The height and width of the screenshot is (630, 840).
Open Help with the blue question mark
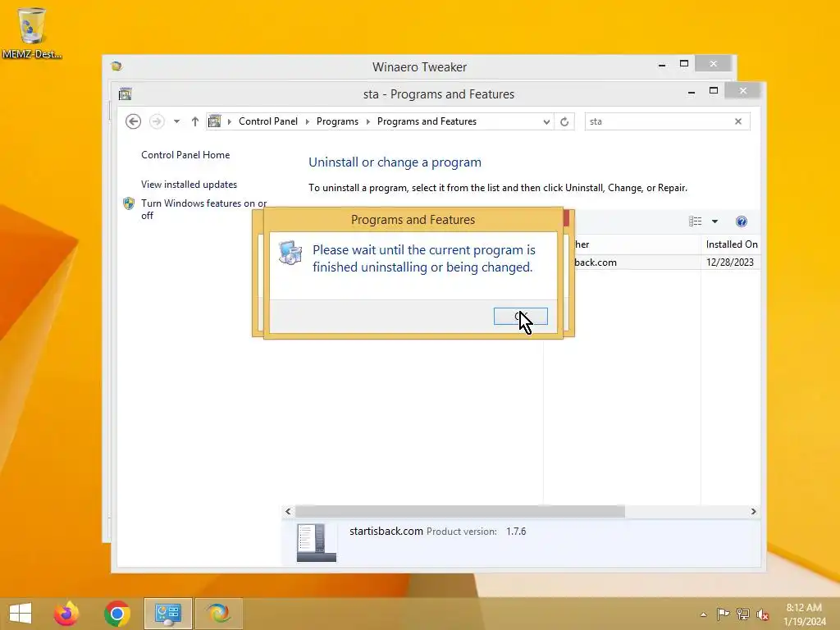(x=742, y=221)
